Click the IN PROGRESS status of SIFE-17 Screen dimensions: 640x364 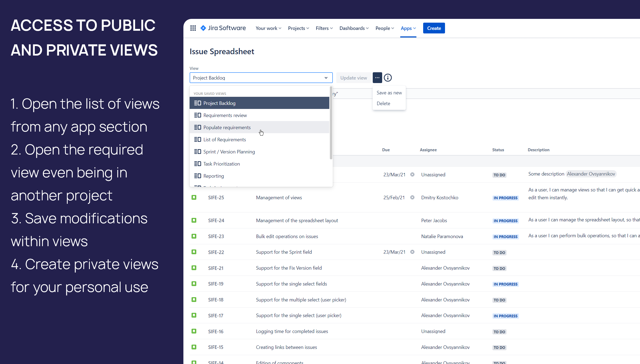click(x=505, y=316)
